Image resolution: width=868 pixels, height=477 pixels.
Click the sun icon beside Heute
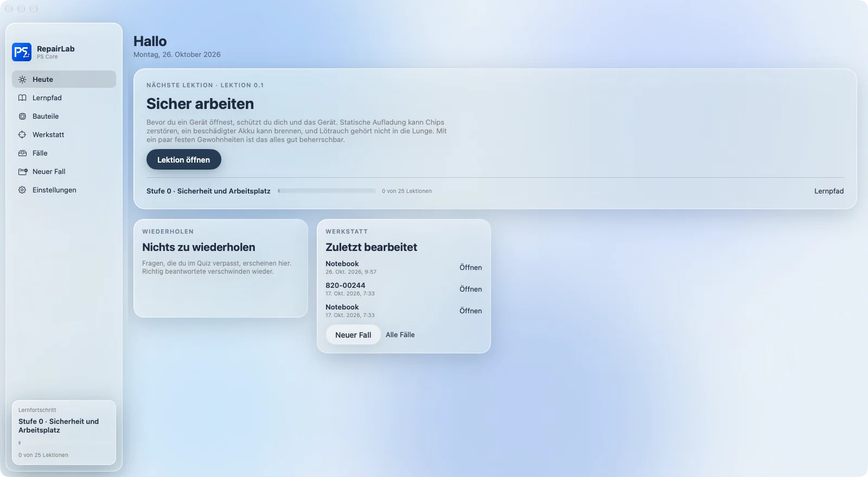22,79
